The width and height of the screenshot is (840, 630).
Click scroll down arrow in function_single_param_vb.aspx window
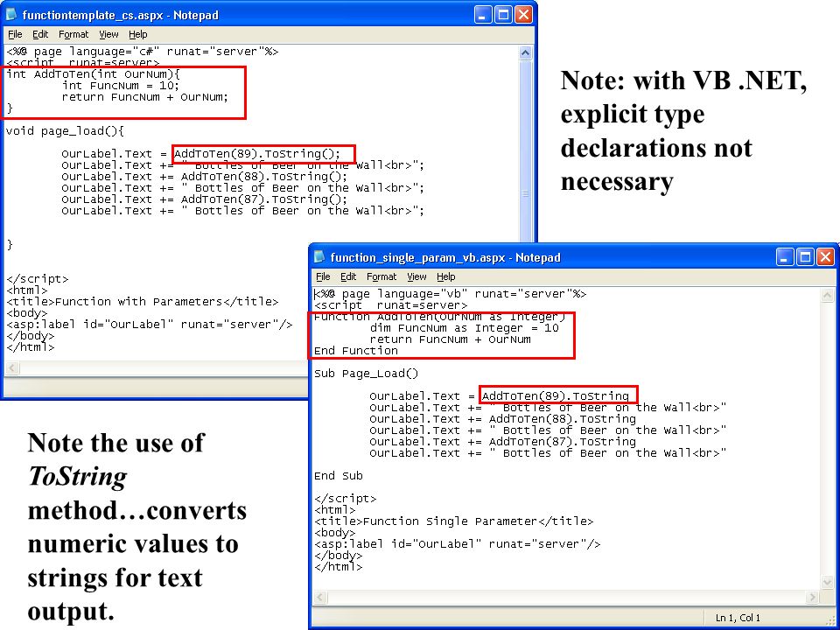(827, 583)
